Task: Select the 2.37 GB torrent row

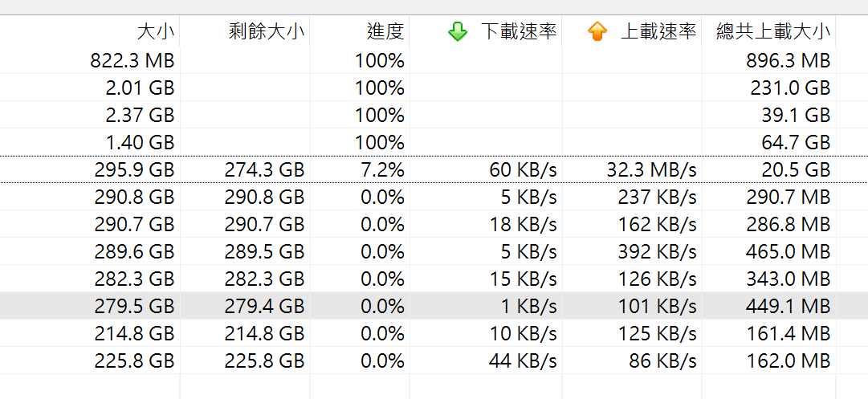Action: (434, 115)
